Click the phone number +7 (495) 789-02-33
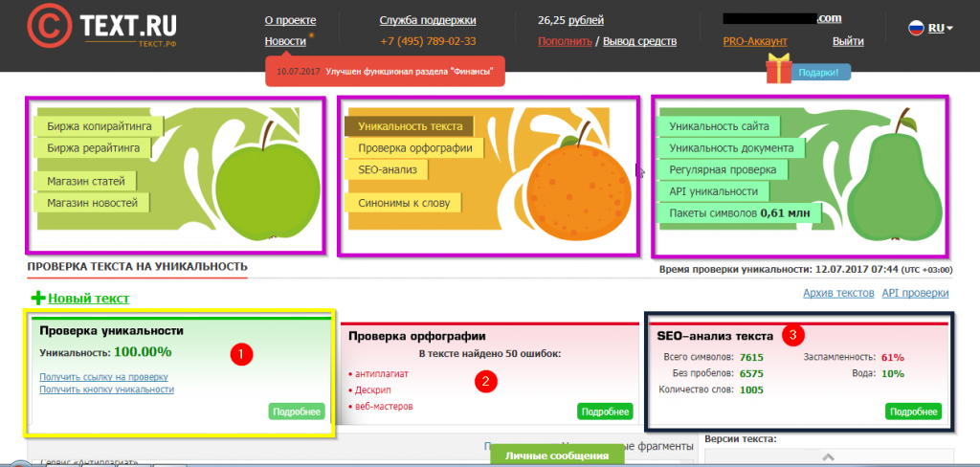 point(428,41)
